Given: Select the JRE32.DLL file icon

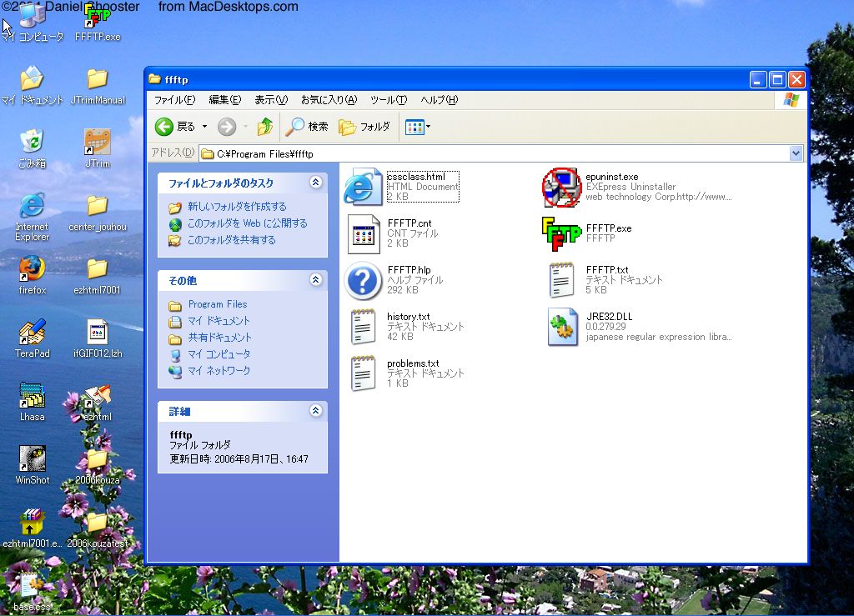Looking at the screenshot, I should 562,327.
